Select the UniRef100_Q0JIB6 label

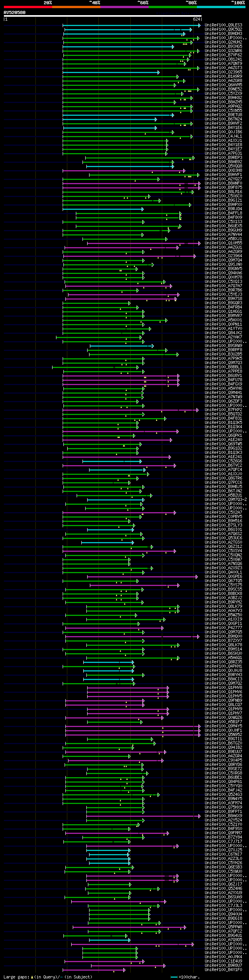(x=223, y=132)
